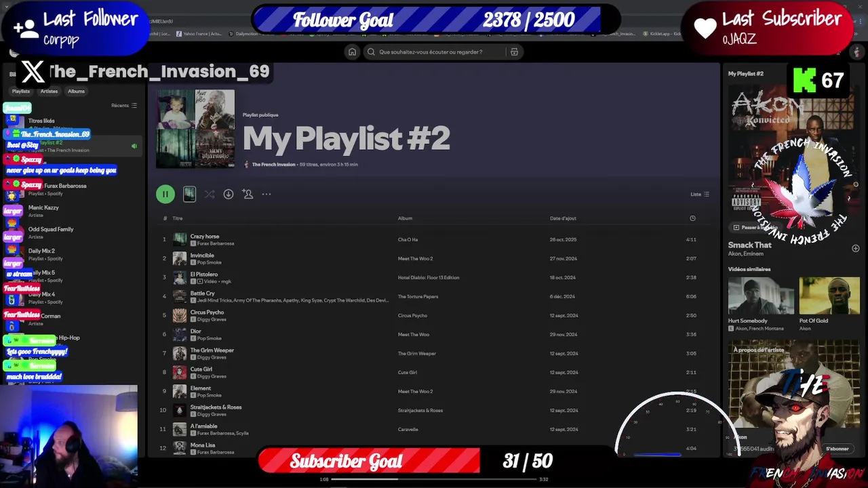868x488 pixels.
Task: Filter library by Playlists chip
Action: click(x=21, y=91)
